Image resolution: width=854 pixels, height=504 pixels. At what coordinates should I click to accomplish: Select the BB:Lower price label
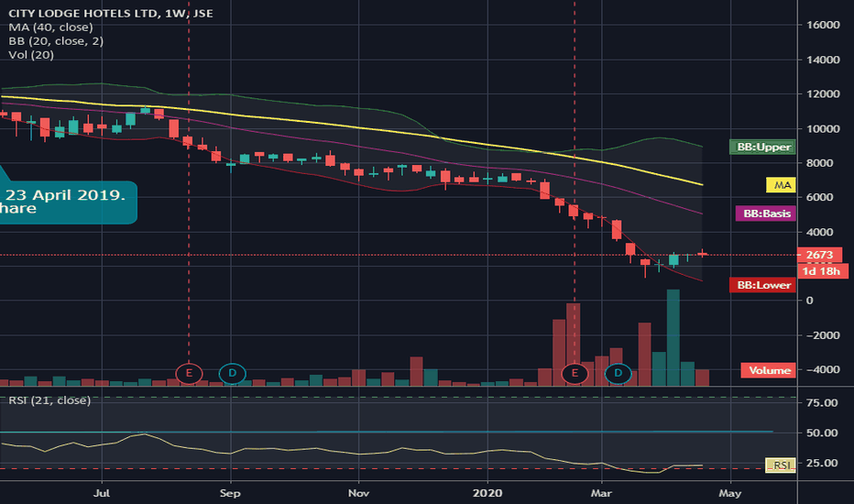tap(762, 285)
